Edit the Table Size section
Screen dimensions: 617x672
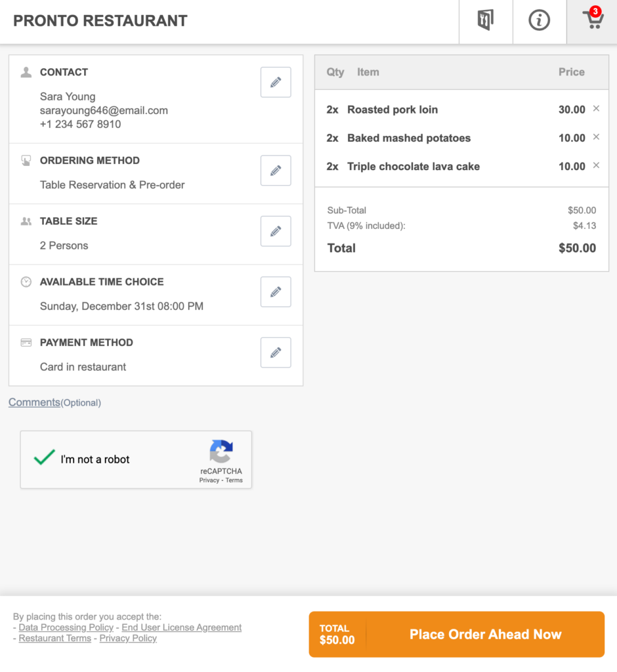(x=276, y=231)
